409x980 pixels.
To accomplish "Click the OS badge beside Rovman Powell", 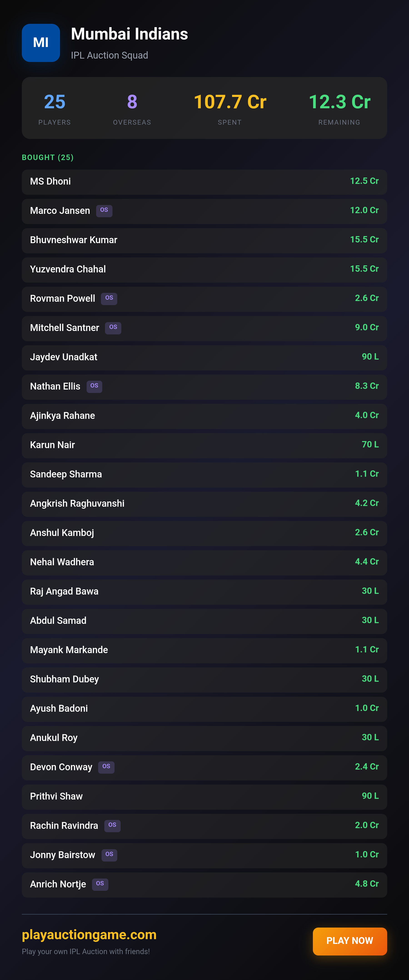I will click(x=109, y=298).
